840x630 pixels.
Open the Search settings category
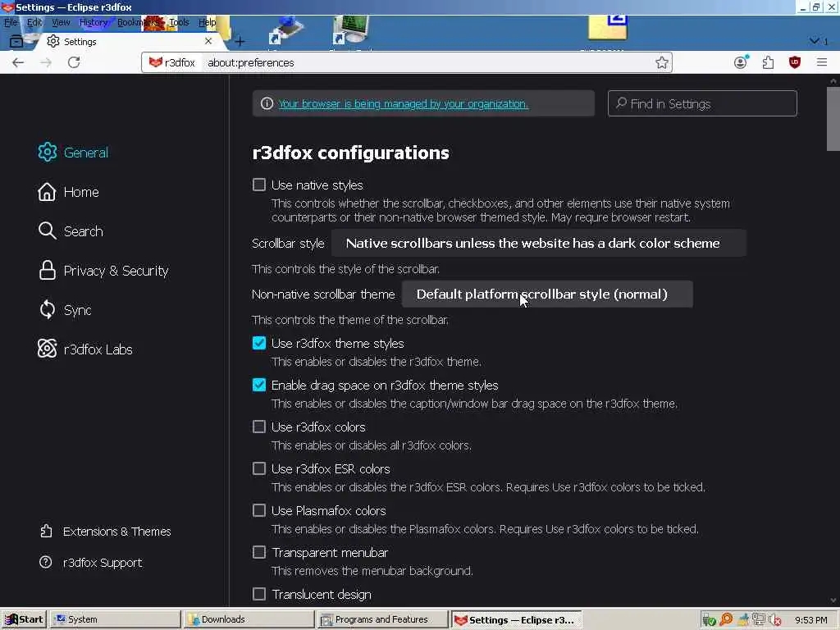71,231
